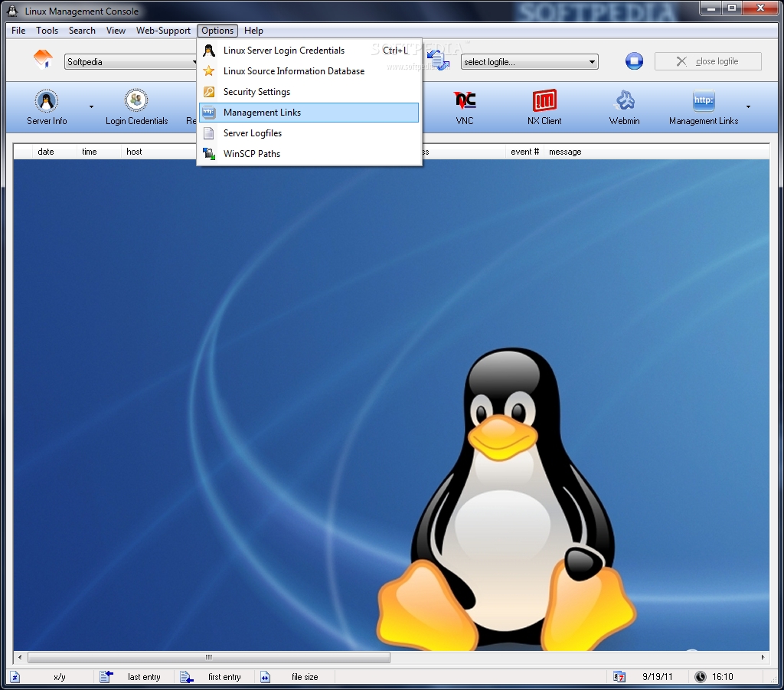Click the blue stop button icon
Screen dimensions: 784x690
click(x=634, y=61)
